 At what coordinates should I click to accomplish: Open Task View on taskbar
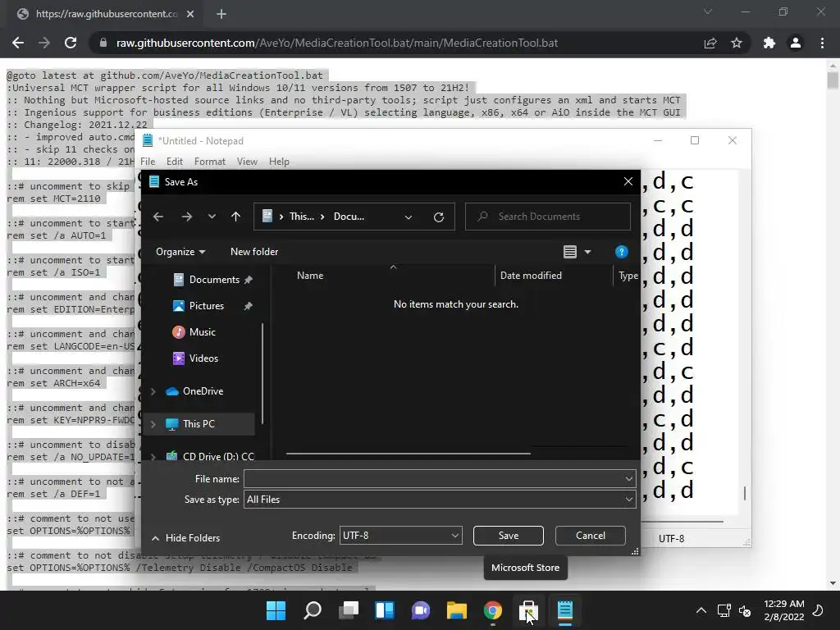click(349, 610)
